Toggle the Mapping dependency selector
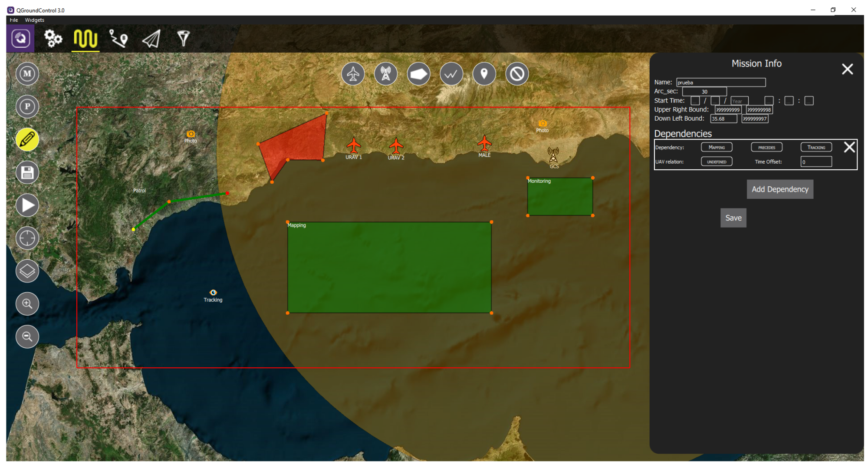 point(717,147)
